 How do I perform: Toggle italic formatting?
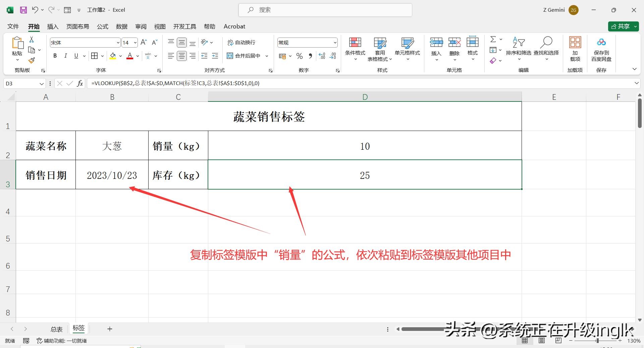(x=66, y=56)
